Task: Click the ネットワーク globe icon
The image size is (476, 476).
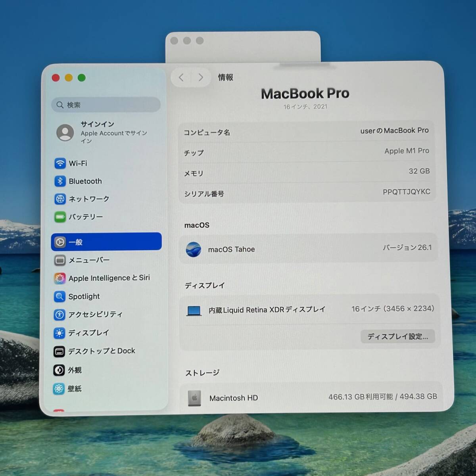Action: (60, 199)
